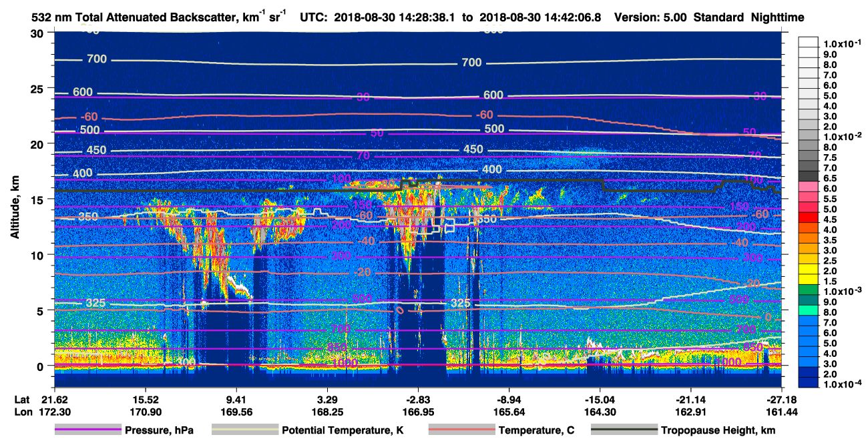This screenshot has width=868, height=445.
Task: Click the dark Tropopause Height line sample in the legend
Action: tap(624, 430)
